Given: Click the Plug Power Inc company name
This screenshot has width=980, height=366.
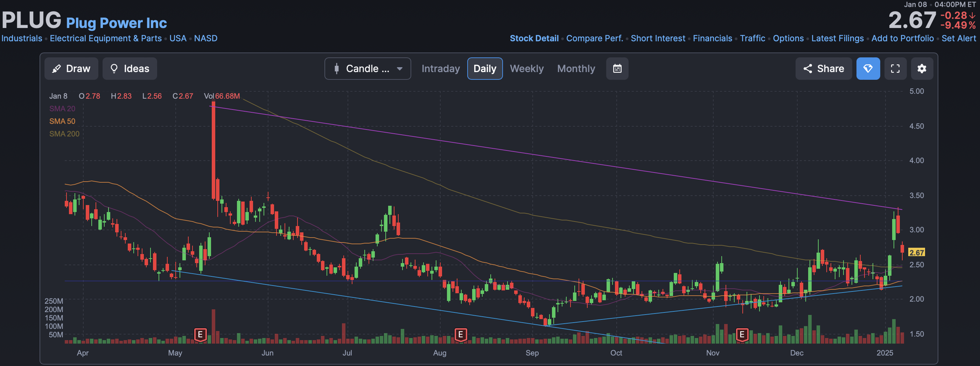Looking at the screenshot, I should 117,23.
